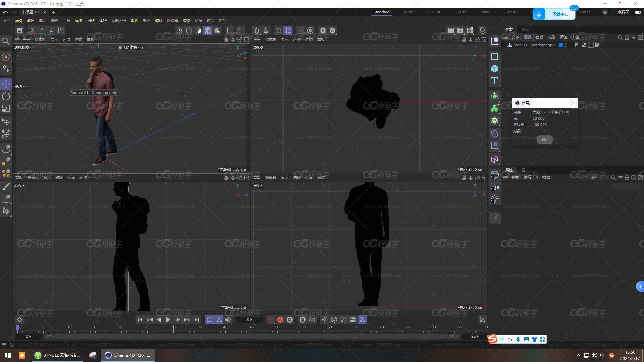The height and width of the screenshot is (362, 644).
Task: Open the 文件 File menu
Action: coord(6,21)
